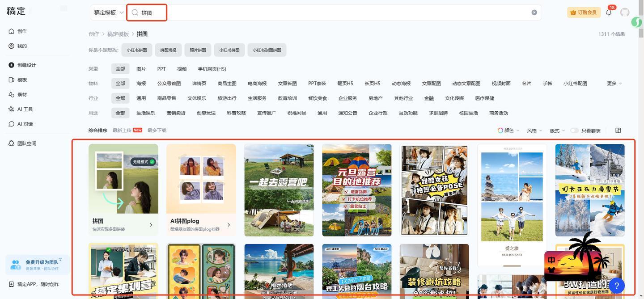Open AI 工具 in the sidebar

tap(25, 109)
